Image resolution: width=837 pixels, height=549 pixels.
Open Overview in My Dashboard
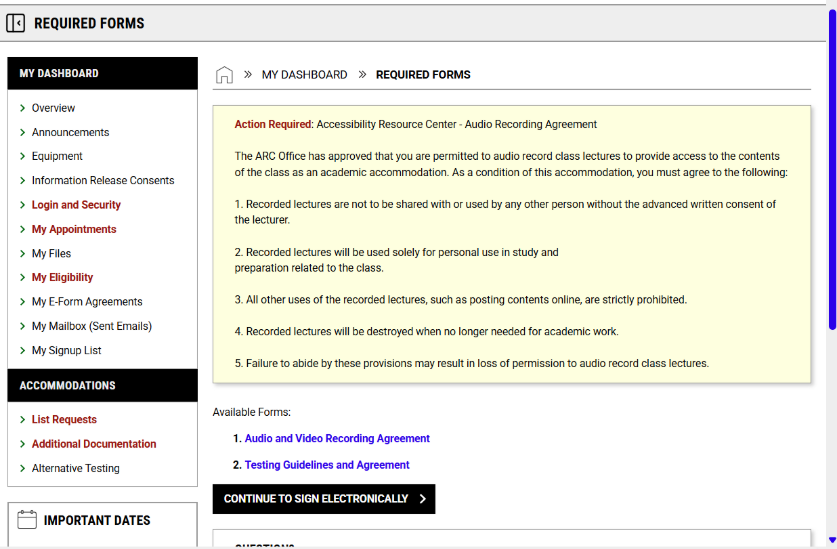[53, 108]
